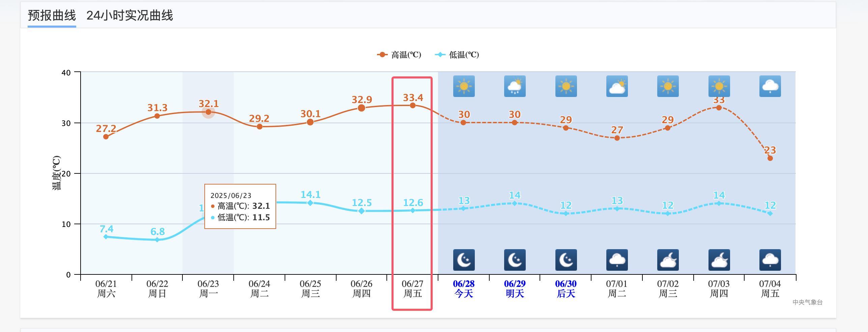Click the daytime partly cloudy icon for 07/01
Image resolution: width=868 pixels, height=332 pixels.
pos(617,86)
